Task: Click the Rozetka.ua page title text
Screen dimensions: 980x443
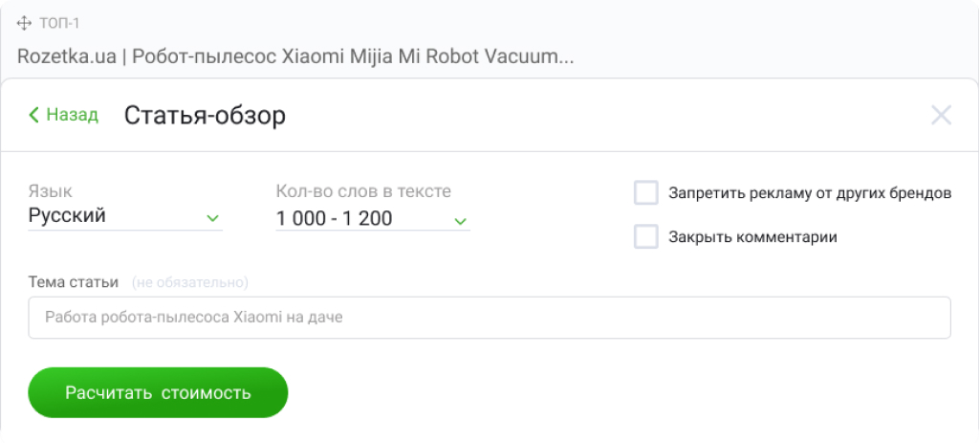Action: [295, 55]
